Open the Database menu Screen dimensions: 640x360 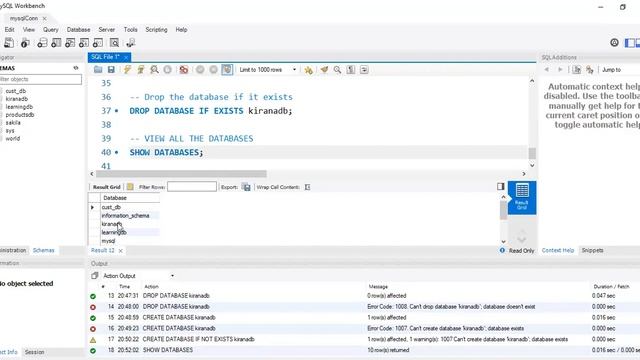click(x=78, y=29)
